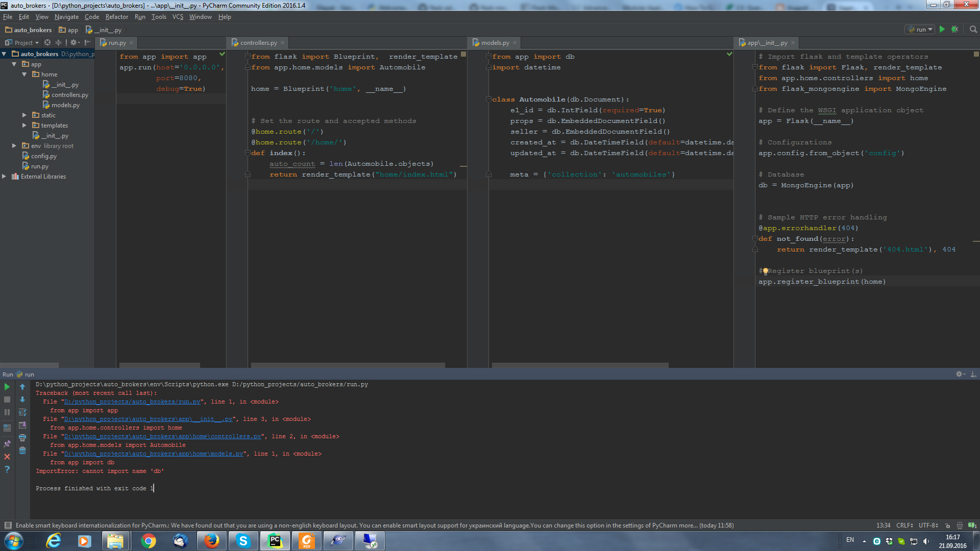The image size is (980, 551).
Task: Jump up the stack trace arrow
Action: 22,387
